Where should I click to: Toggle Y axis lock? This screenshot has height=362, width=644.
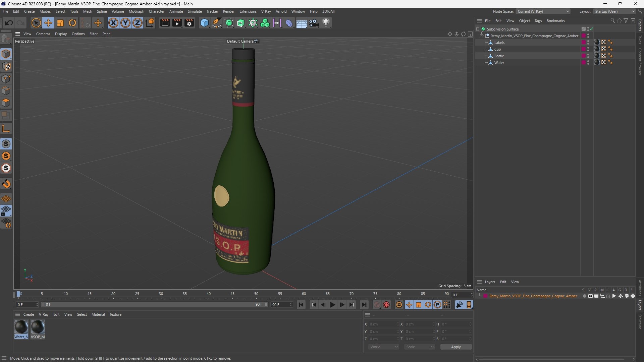pyautogui.click(x=125, y=23)
